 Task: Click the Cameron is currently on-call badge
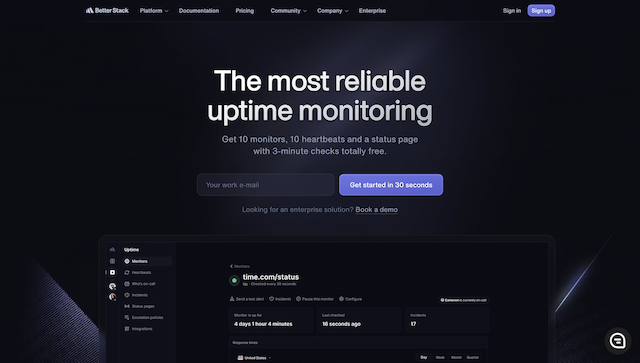coord(464,300)
